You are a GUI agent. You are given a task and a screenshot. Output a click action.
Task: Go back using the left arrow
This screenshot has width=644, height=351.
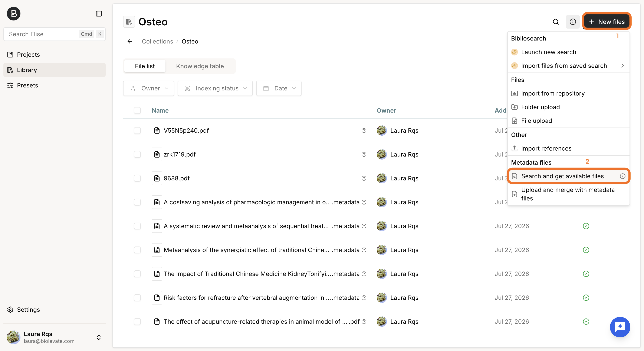pos(130,41)
